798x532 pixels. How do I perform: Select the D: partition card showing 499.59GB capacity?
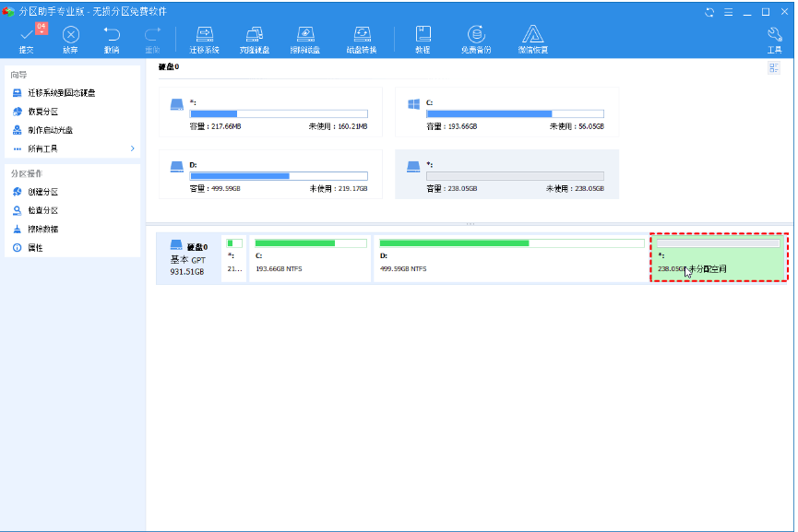click(270, 174)
